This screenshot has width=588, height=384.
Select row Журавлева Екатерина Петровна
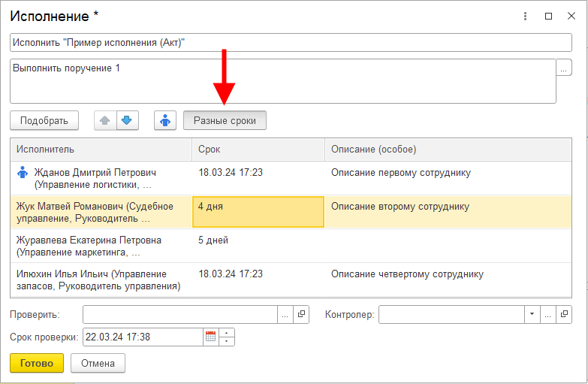291,246
